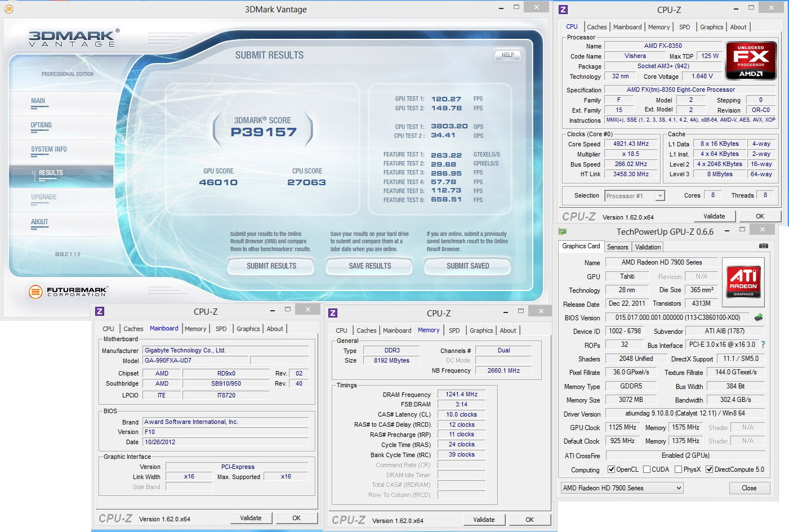This screenshot has height=532, width=789.
Task: Open the Main section in 3DMark Vantage
Action: coord(38,101)
